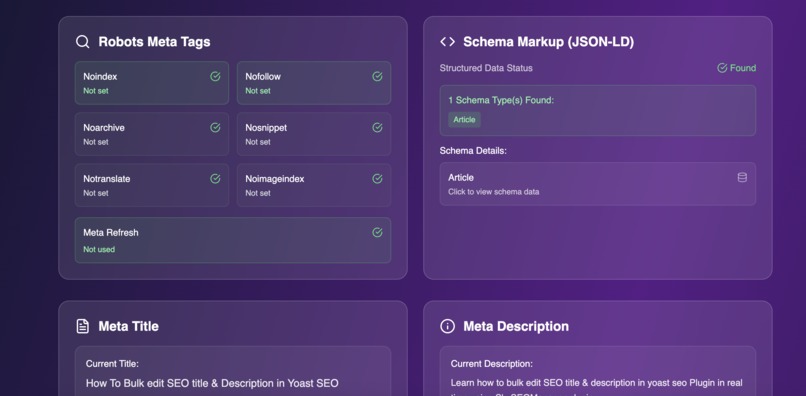This screenshot has width=806, height=396.
Task: Select the Robots Meta Tags heading
Action: pyautogui.click(x=154, y=42)
